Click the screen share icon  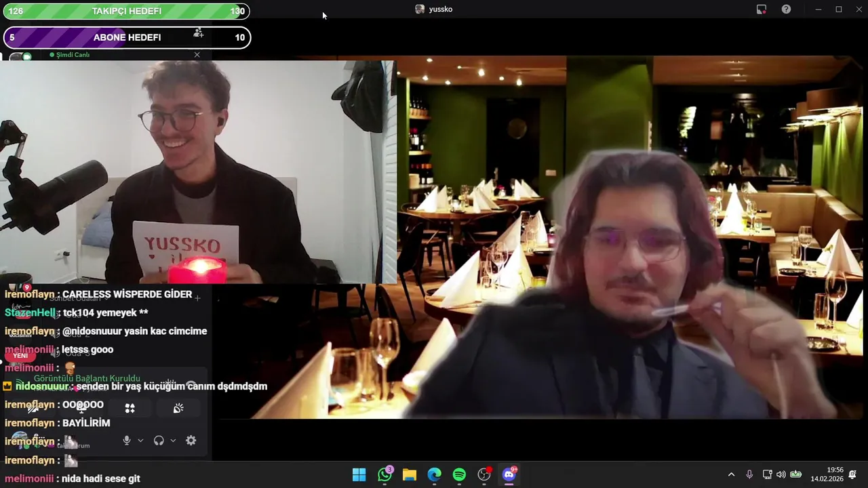click(x=81, y=408)
